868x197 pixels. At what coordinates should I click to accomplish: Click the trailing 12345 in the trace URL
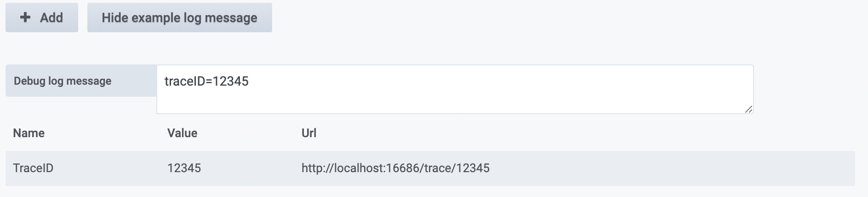click(473, 168)
